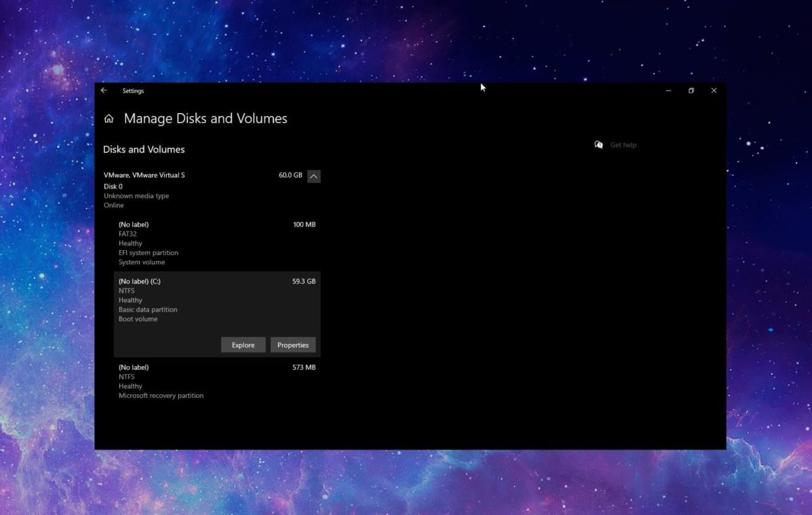The image size is (812, 515).
Task: Collapse Disk 0 with the chevron arrow
Action: [x=314, y=175]
